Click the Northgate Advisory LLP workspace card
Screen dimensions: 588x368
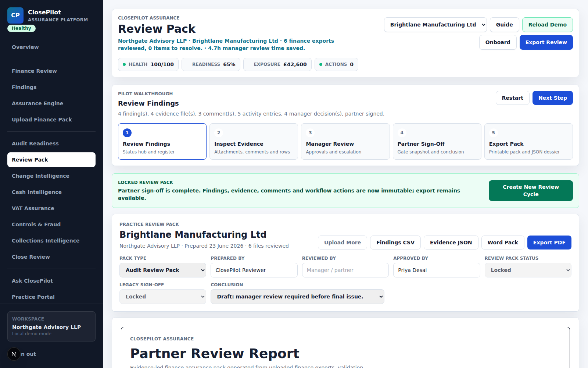coord(51,326)
